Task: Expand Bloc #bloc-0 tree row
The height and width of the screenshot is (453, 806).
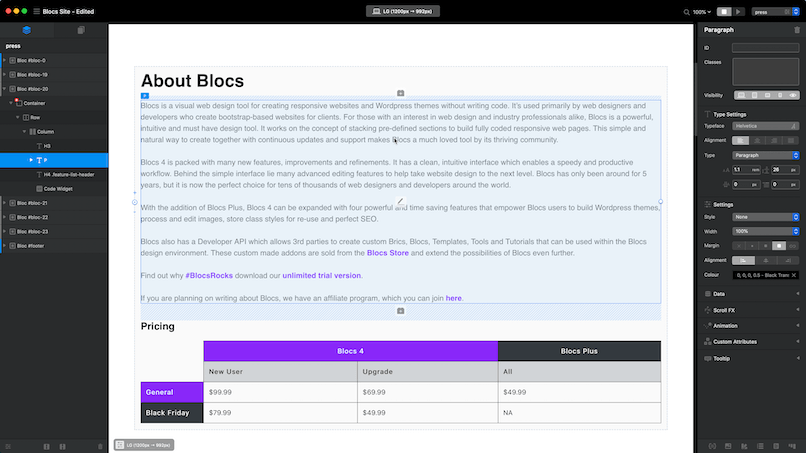Action: (5, 60)
